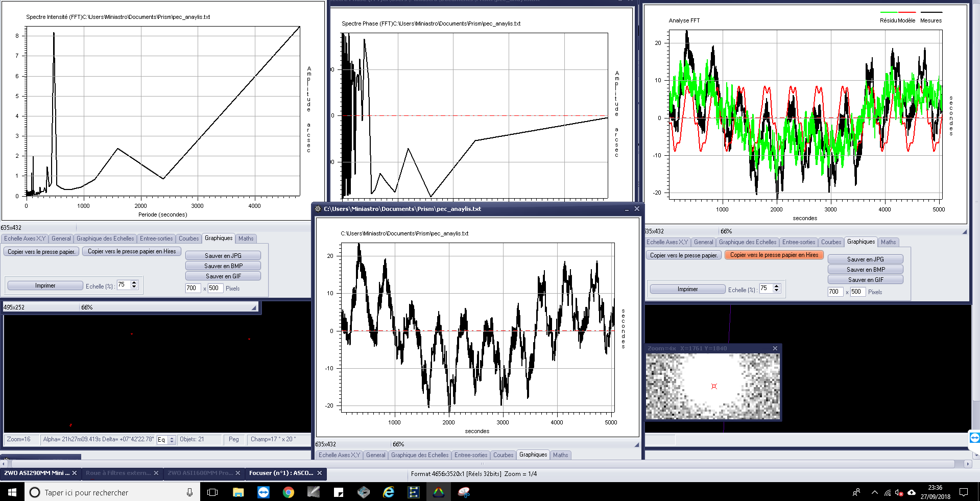Screen dimensions: 980x501
Task: Open the Windows Start menu
Action: (x=12, y=492)
